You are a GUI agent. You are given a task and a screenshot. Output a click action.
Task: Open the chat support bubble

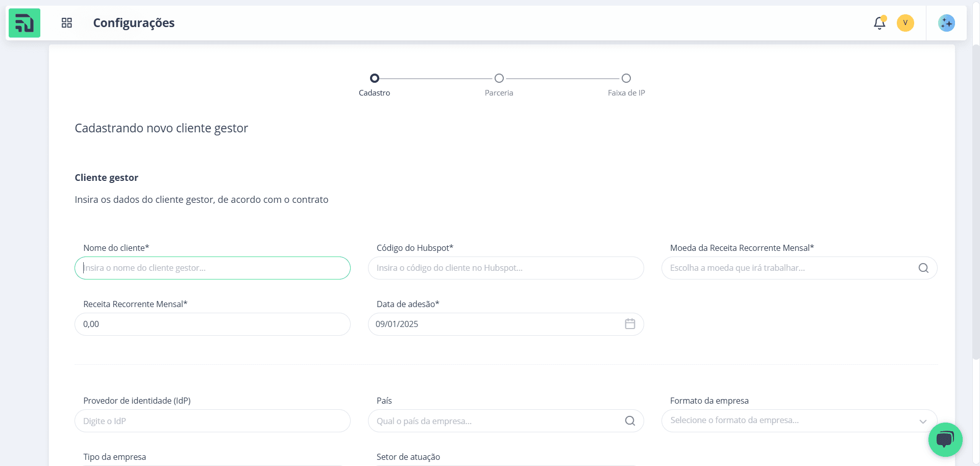pyautogui.click(x=945, y=439)
